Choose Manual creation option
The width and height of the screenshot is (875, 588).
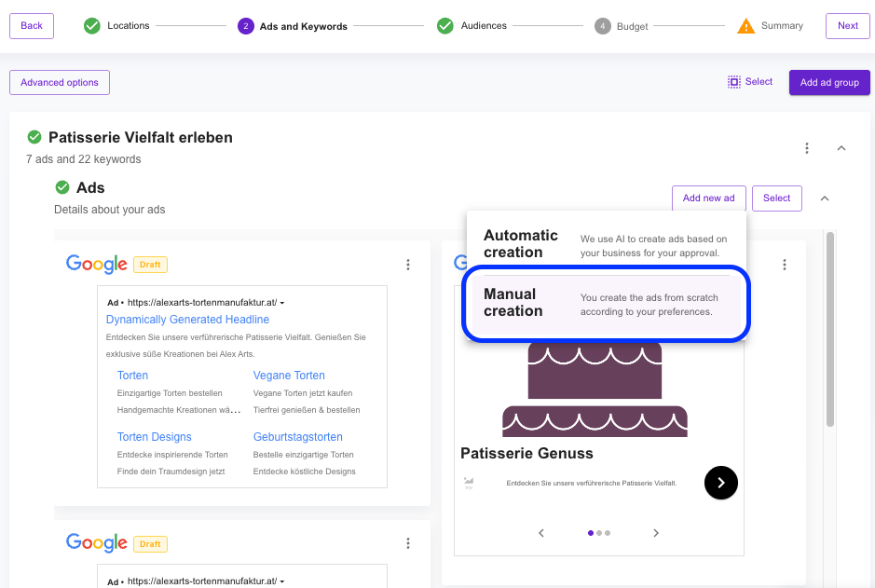(606, 305)
